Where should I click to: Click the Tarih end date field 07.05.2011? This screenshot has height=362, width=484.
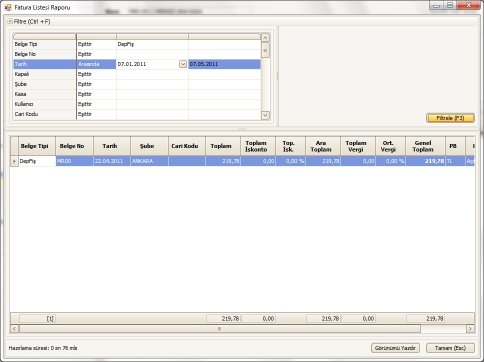(x=224, y=64)
